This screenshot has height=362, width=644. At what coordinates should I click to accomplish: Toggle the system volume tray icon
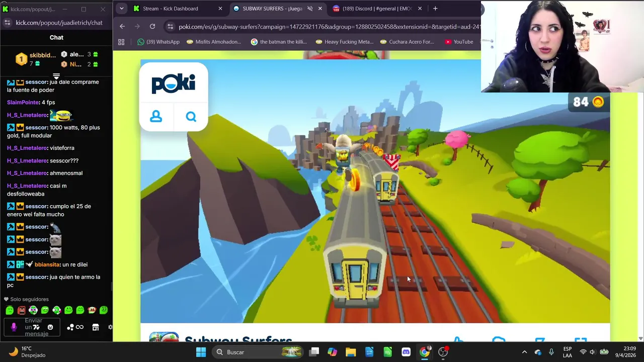[x=592, y=352]
